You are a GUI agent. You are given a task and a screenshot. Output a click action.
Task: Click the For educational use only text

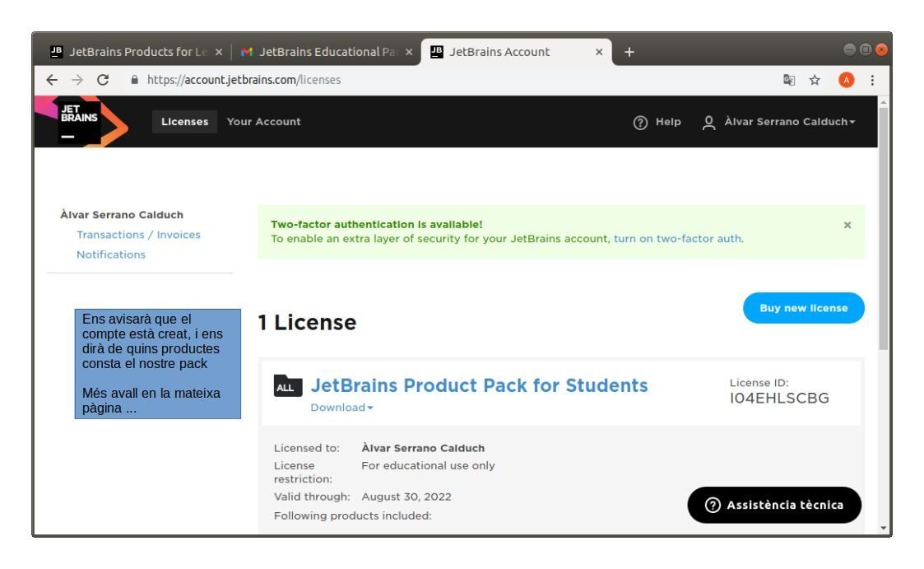pos(429,466)
